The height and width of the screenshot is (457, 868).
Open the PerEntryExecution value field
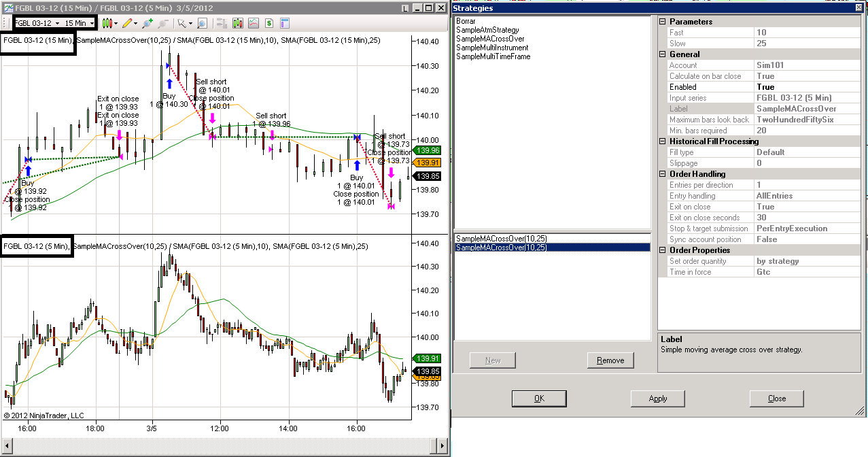(807, 228)
